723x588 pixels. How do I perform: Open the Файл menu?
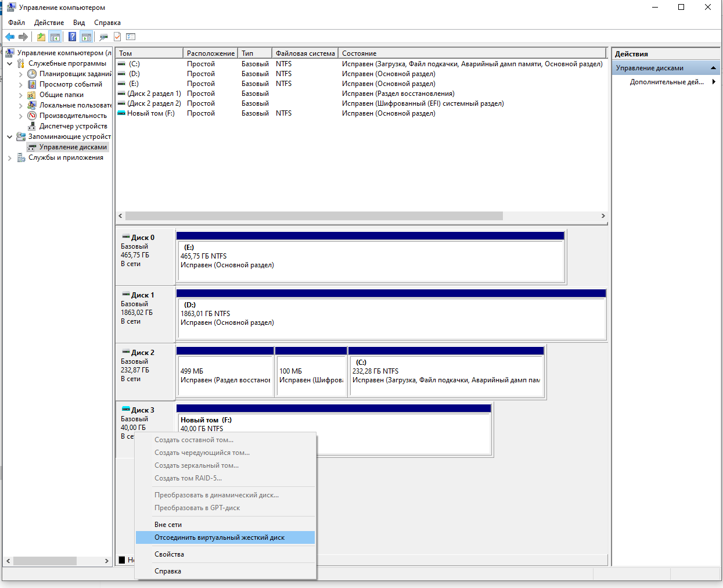(16, 23)
